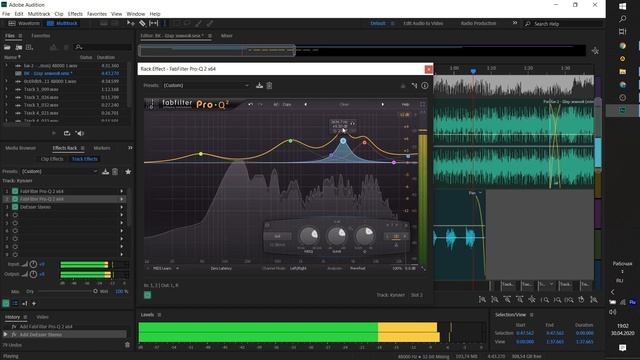
Task: Click the New File icon in Files panel
Action: click(29, 47)
